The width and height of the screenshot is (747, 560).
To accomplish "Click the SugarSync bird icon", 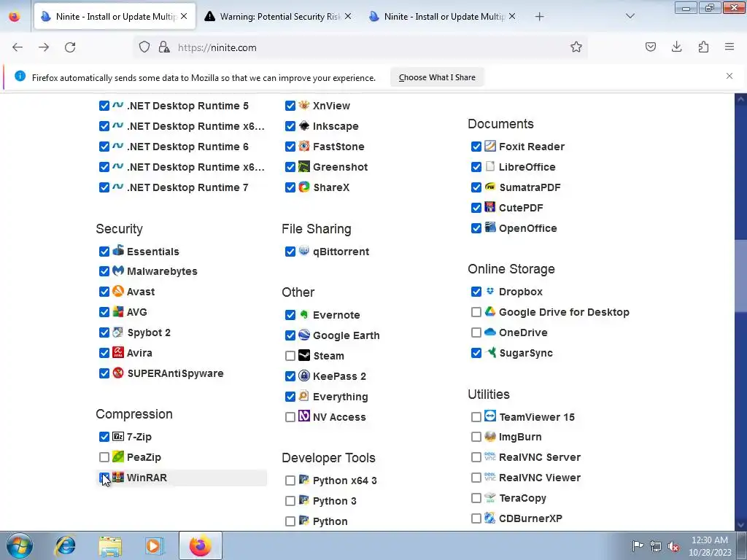I will [489, 352].
